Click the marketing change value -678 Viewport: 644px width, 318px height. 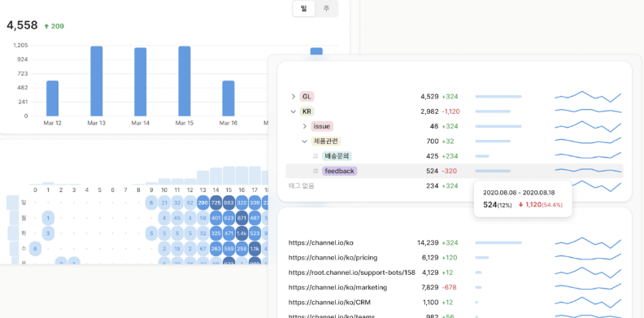(450, 287)
